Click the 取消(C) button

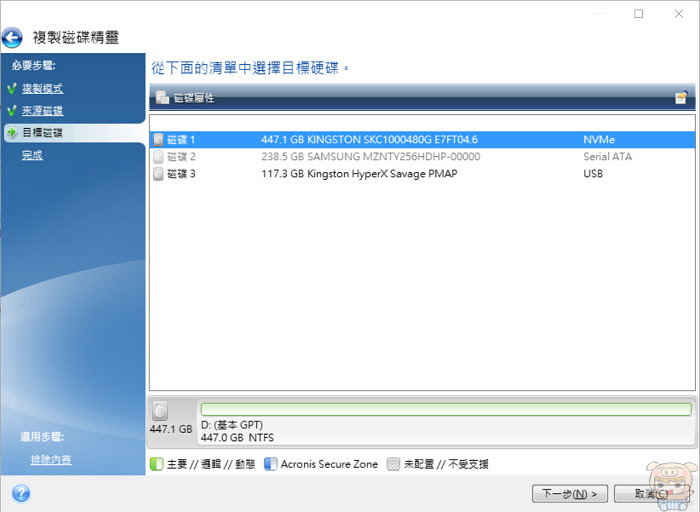click(x=652, y=494)
